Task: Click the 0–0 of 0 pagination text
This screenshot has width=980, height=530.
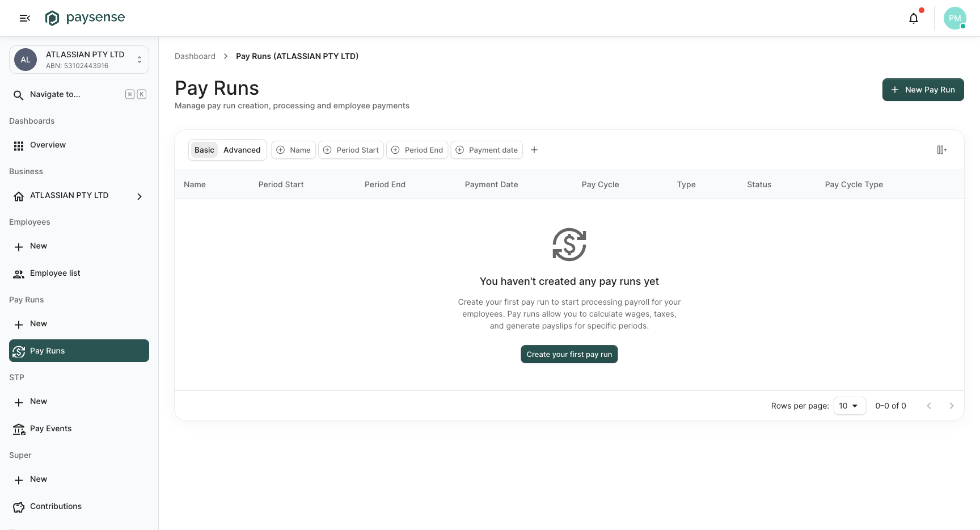Action: pos(891,406)
